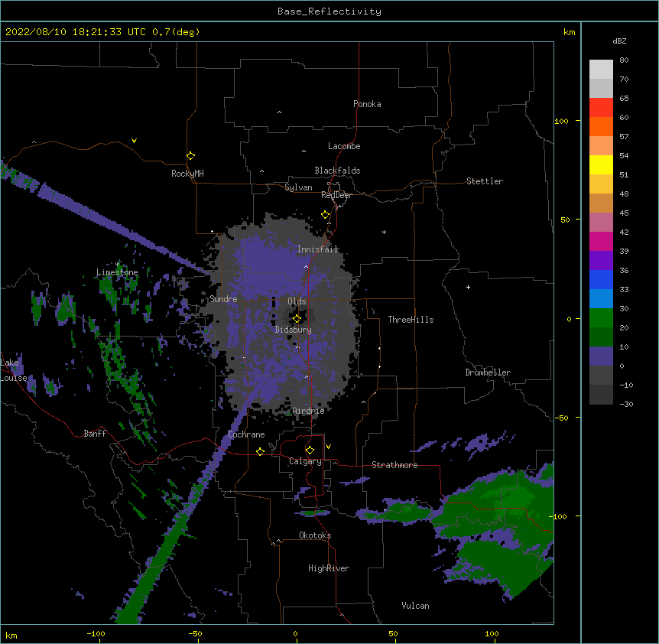Click the yellow marker south of RedDeer
The height and width of the screenshot is (644, 659).
point(326,215)
